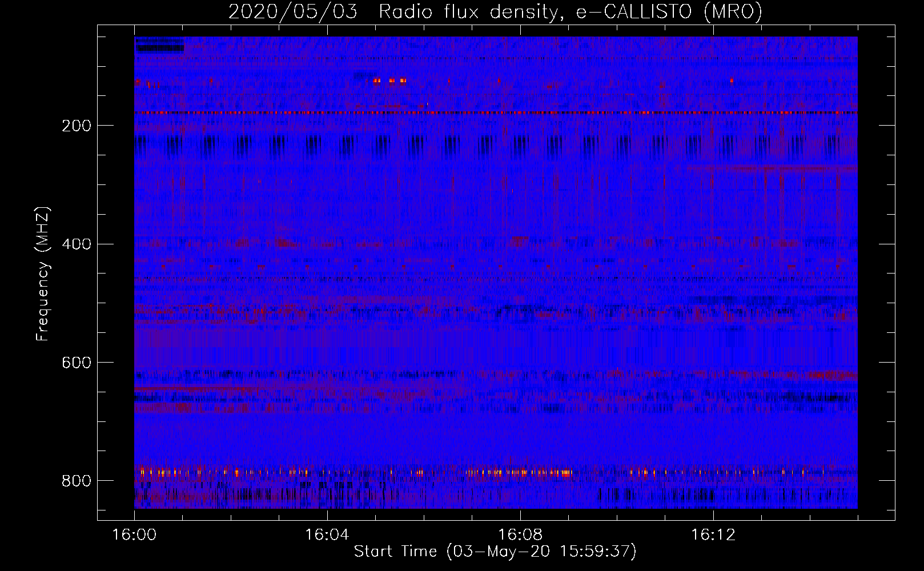Click the plot title 'Radio flux density, e-CALLISTO (MRO)'

pyautogui.click(x=571, y=11)
